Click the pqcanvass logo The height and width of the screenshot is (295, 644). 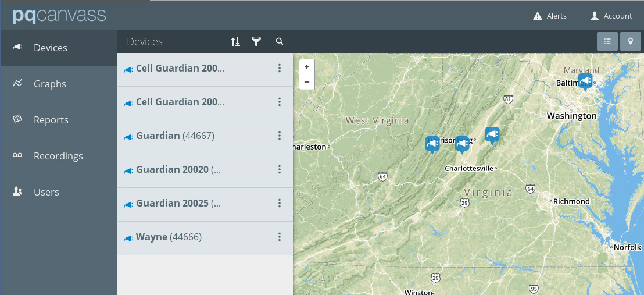click(x=59, y=16)
